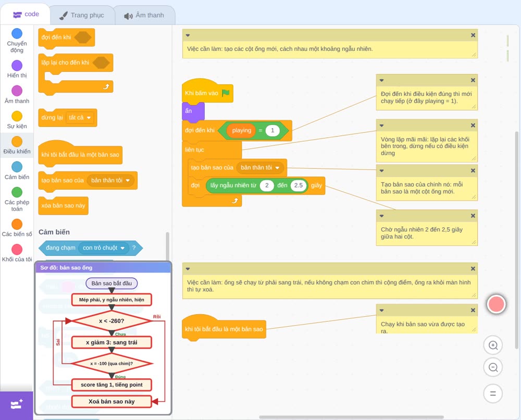Open the 'tất cả' dropdown in dừng lại block
Image resolution: width=521 pixels, height=420 pixels.
(80, 118)
